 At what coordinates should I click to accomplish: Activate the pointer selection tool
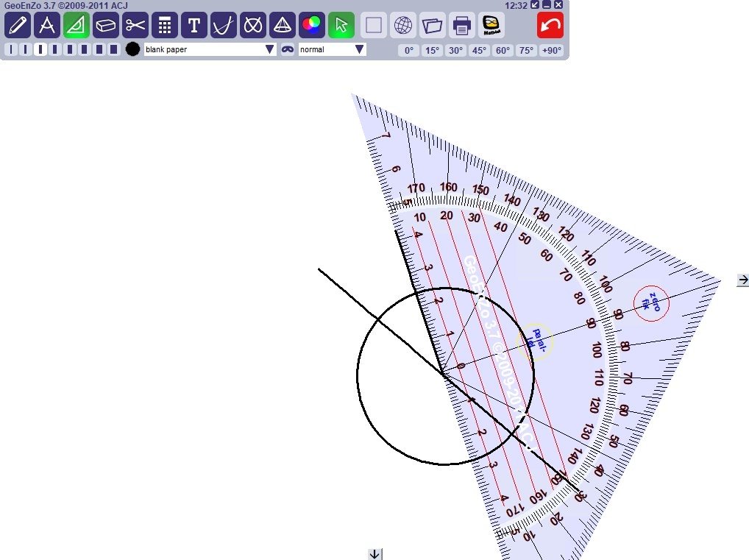click(x=341, y=25)
